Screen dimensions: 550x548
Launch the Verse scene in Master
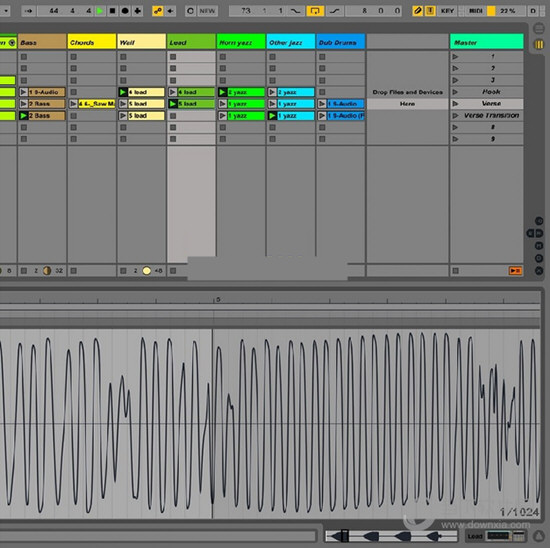coord(455,104)
